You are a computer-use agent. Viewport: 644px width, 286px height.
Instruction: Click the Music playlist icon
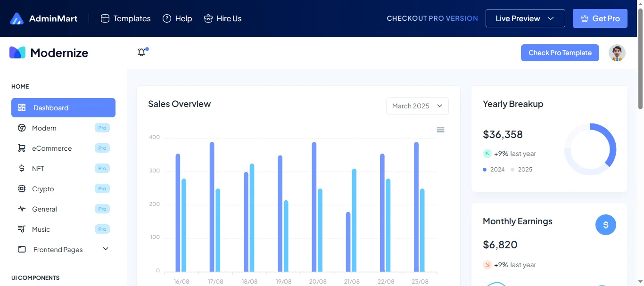tap(22, 229)
